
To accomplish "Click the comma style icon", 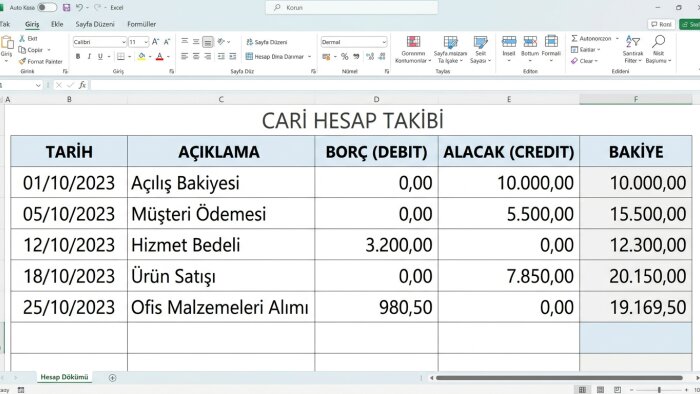I will 356,57.
